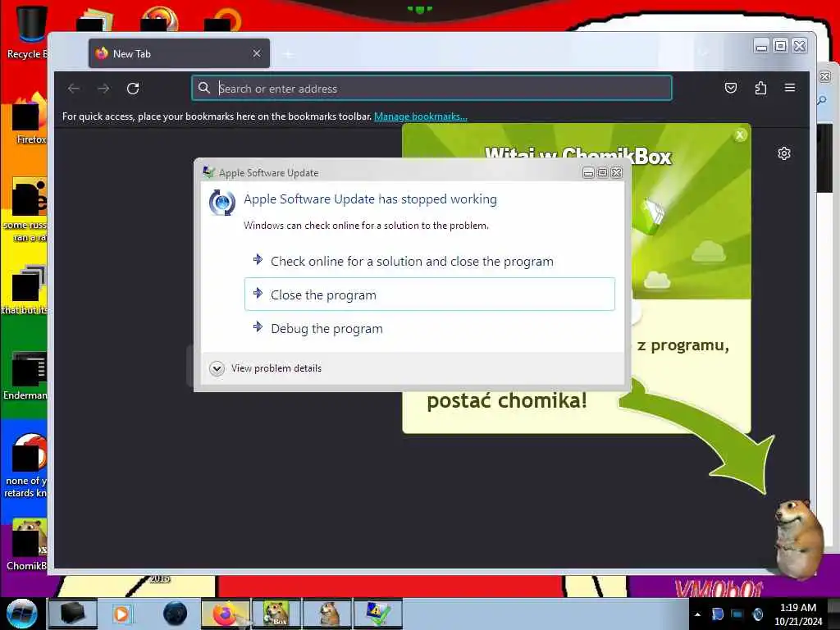Open the Windows Start orb

(x=22, y=614)
